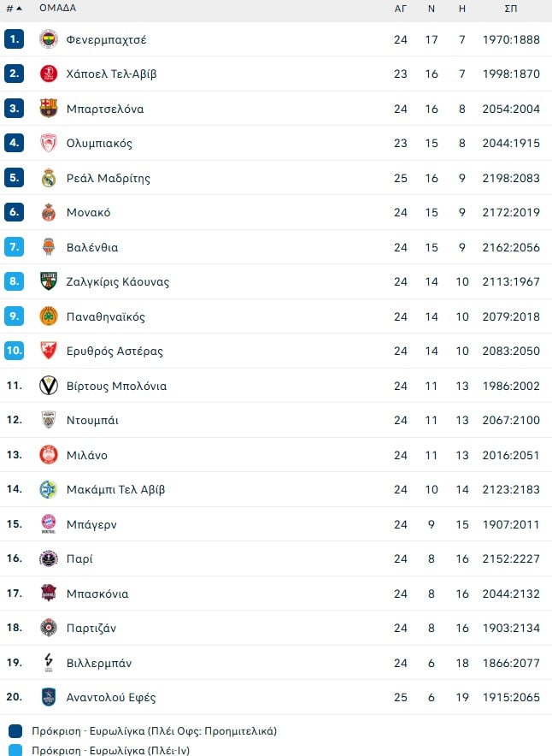The height and width of the screenshot is (756, 552).
Task: Open the Μονακό team page
Action: click(88, 213)
